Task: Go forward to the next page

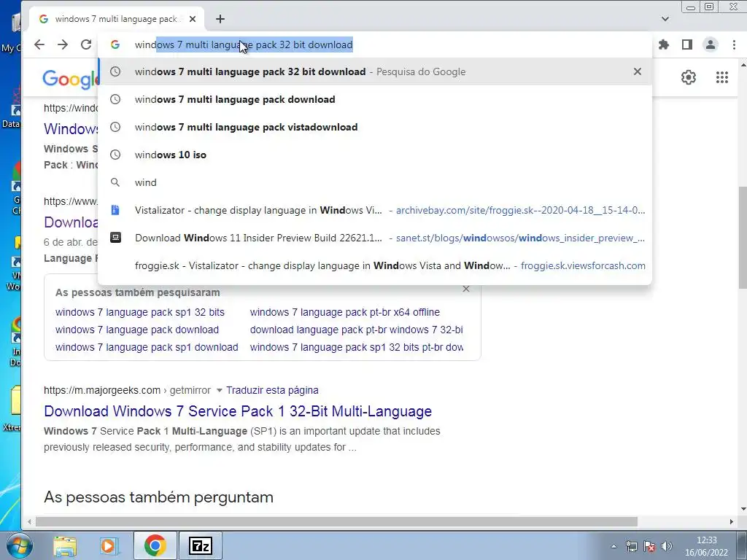Action: pos(63,44)
